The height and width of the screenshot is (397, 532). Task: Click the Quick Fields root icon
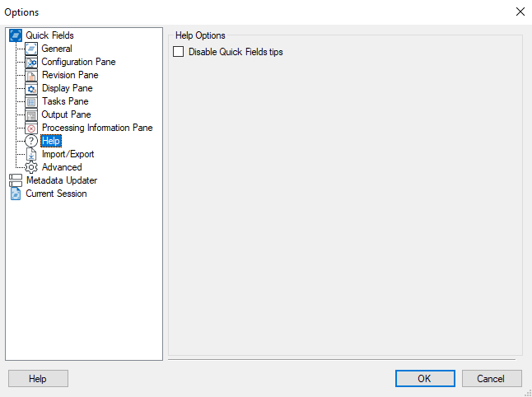coord(16,35)
